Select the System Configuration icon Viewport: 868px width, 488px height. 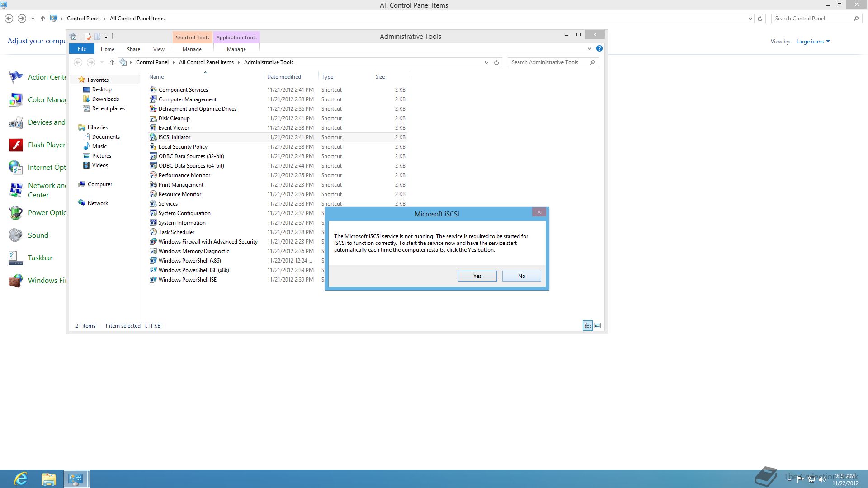(153, 213)
